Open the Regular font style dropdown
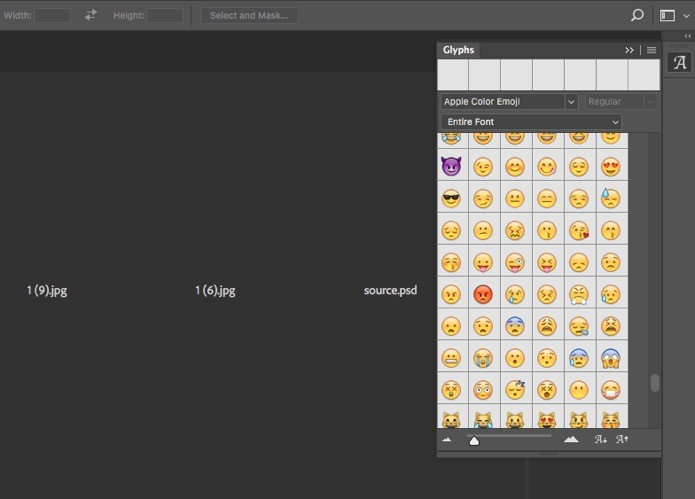 [x=621, y=101]
